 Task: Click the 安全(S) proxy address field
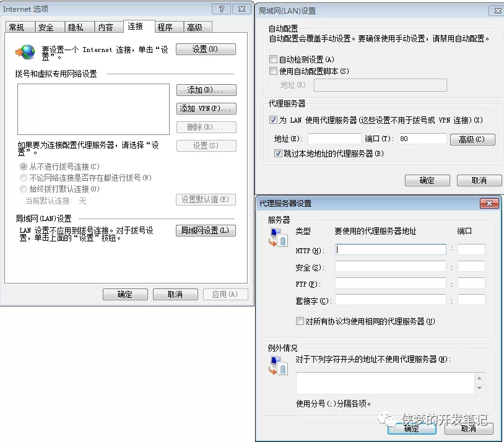[x=391, y=266]
